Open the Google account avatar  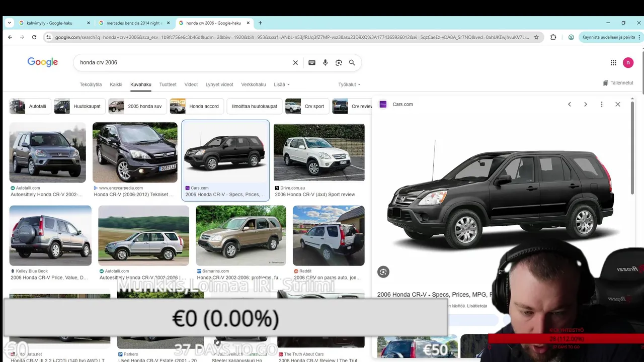click(x=628, y=63)
